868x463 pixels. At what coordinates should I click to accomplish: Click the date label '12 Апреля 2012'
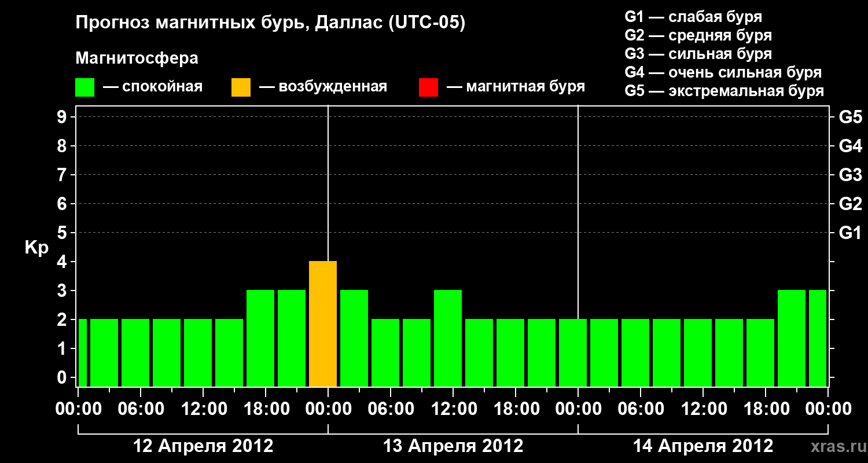point(203,446)
